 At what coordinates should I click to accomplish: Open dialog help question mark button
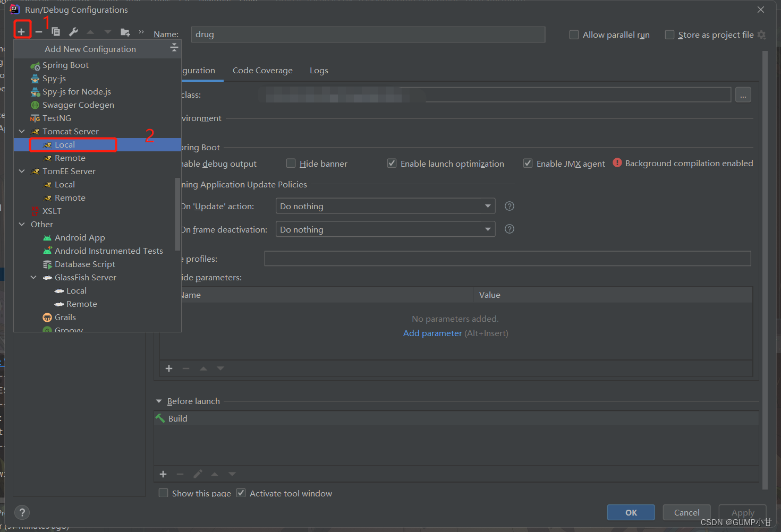click(22, 512)
